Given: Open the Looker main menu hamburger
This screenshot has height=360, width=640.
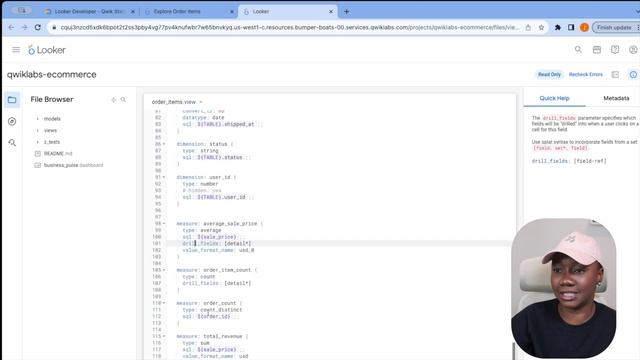Looking at the screenshot, I should [16, 50].
